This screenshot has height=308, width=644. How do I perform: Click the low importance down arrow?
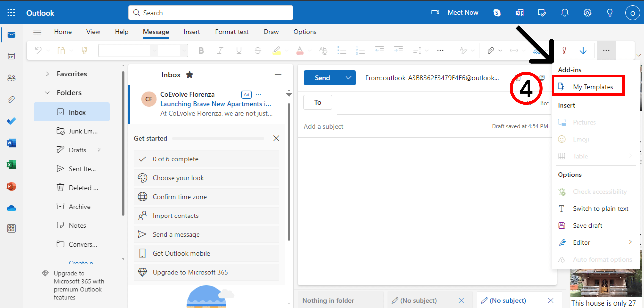click(x=583, y=50)
